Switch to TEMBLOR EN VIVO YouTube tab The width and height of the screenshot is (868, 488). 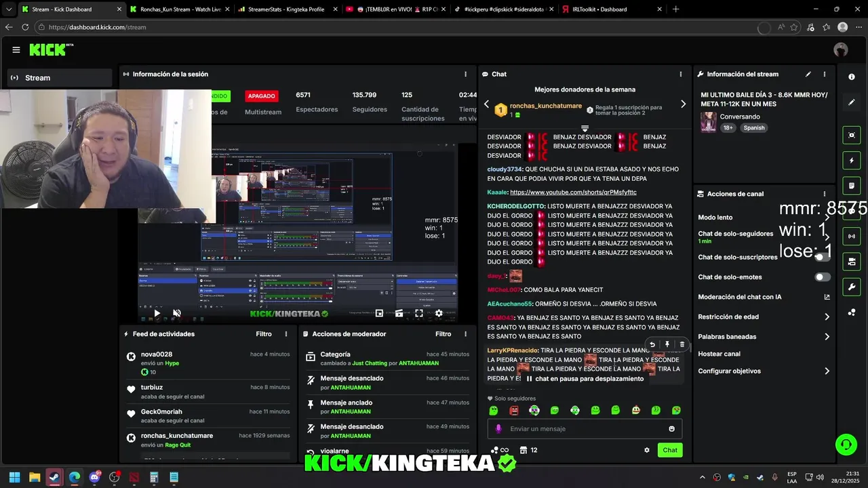click(394, 9)
